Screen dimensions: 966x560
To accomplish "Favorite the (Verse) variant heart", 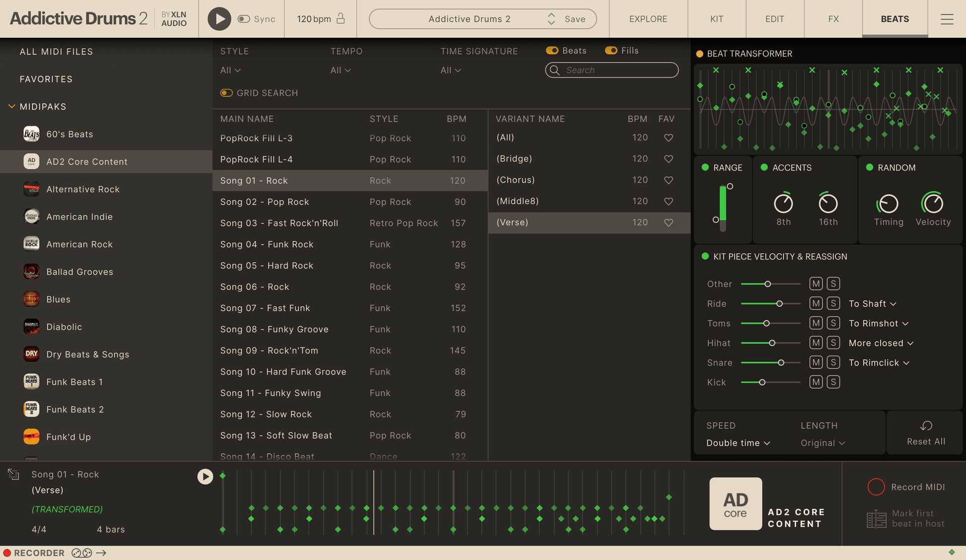I will click(x=668, y=222).
